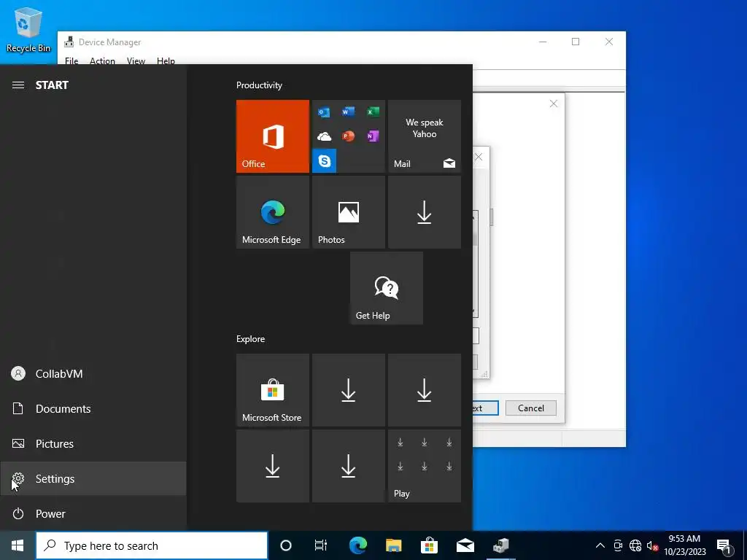Click the download tile next to Photos
The width and height of the screenshot is (747, 560).
(425, 212)
